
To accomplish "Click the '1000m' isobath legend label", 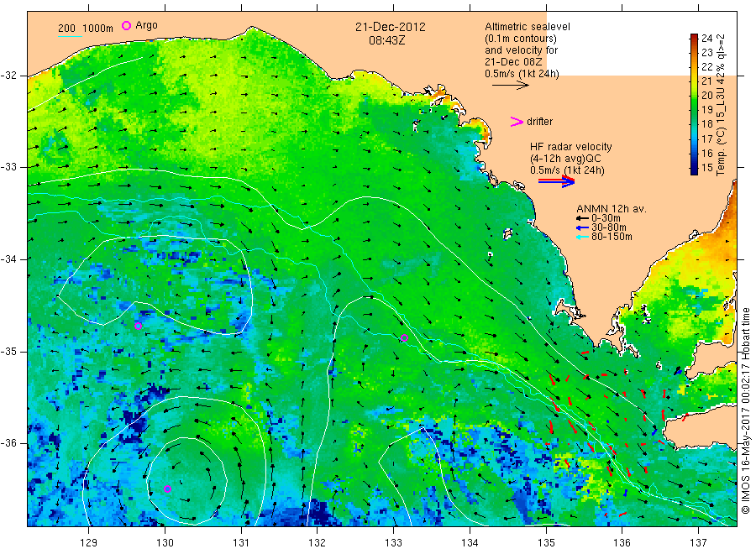I will pos(98,29).
